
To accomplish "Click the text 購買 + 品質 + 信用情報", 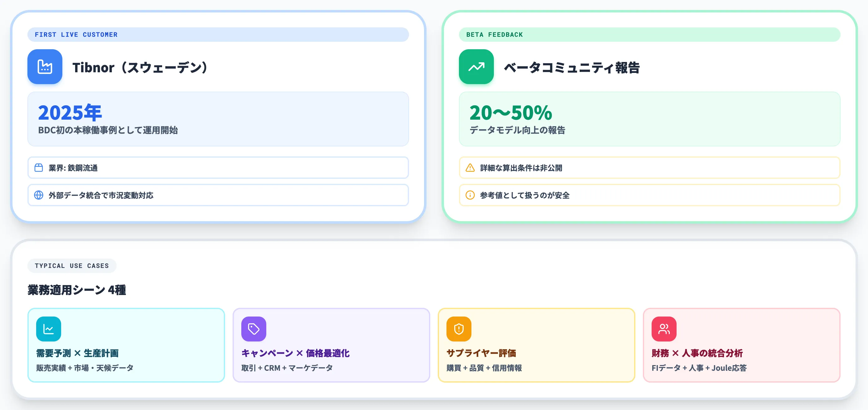I will coord(484,368).
